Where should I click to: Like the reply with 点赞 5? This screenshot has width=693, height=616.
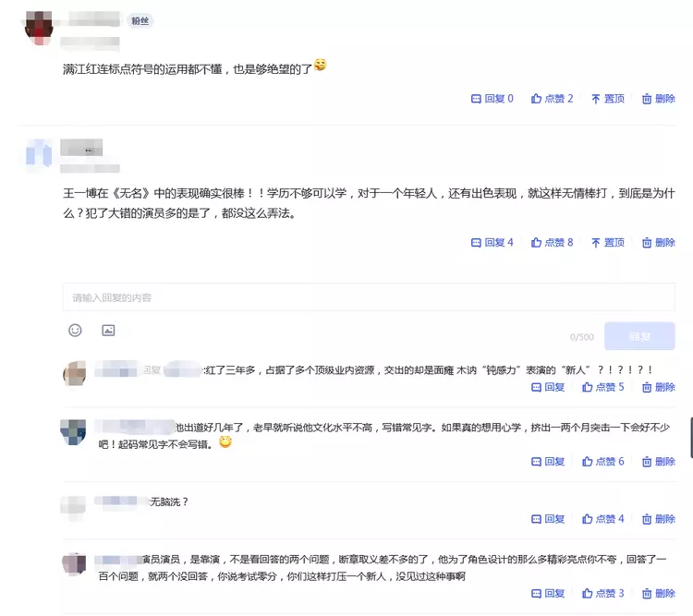tap(603, 388)
